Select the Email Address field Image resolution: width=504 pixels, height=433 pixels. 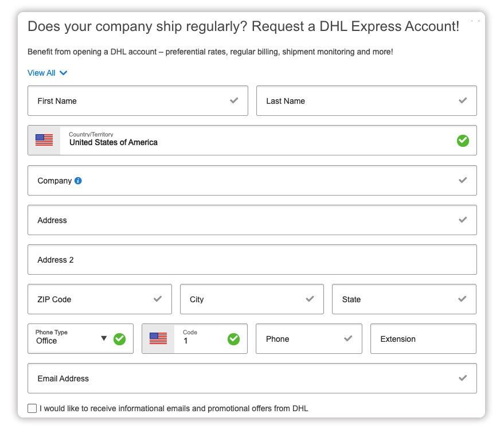(252, 379)
